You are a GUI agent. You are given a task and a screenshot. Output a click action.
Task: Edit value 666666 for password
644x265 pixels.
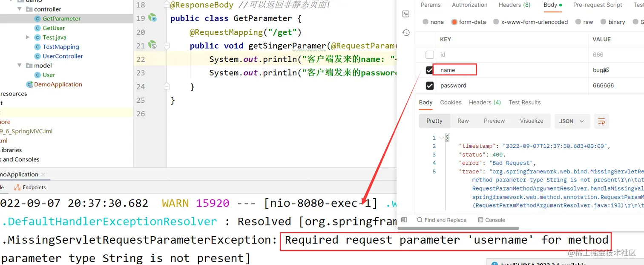603,86
